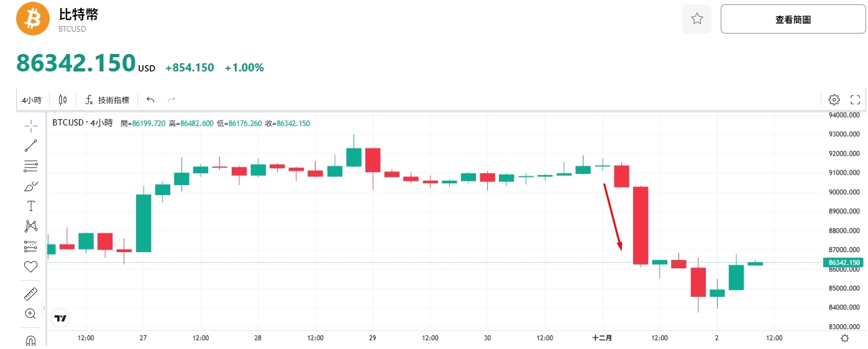
Task: Open the candlestick chart style dropdown
Action: pos(63,100)
